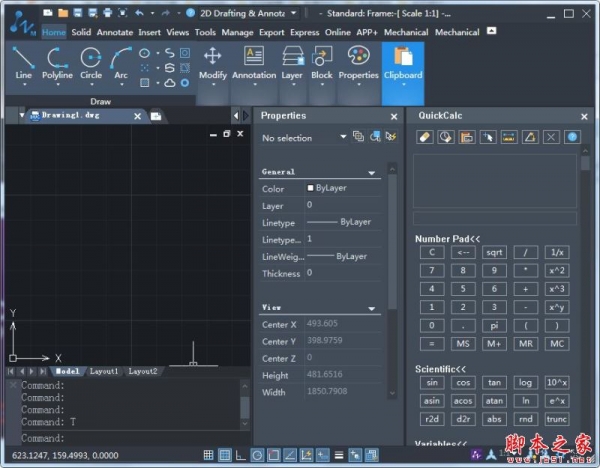Screen dimensions: 600x468
Task: Open the Annotate ribbon tab
Action: [114, 32]
